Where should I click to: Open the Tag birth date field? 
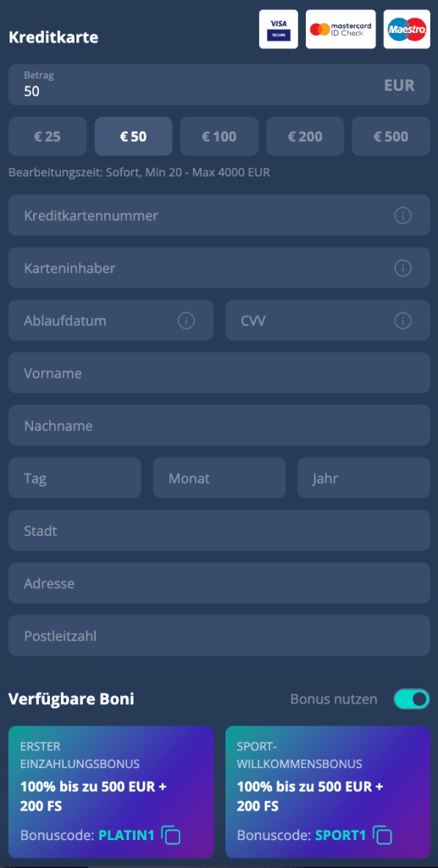tap(75, 478)
